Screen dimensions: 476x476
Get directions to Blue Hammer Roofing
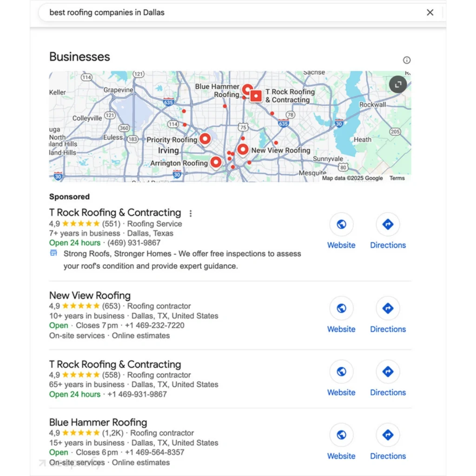[388, 435]
